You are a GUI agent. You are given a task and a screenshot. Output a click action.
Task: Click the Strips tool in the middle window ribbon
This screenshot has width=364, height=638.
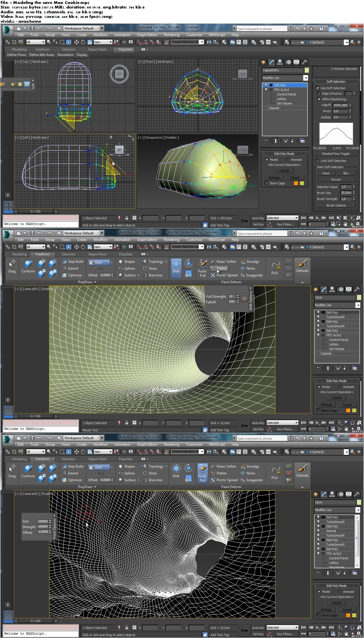click(150, 268)
